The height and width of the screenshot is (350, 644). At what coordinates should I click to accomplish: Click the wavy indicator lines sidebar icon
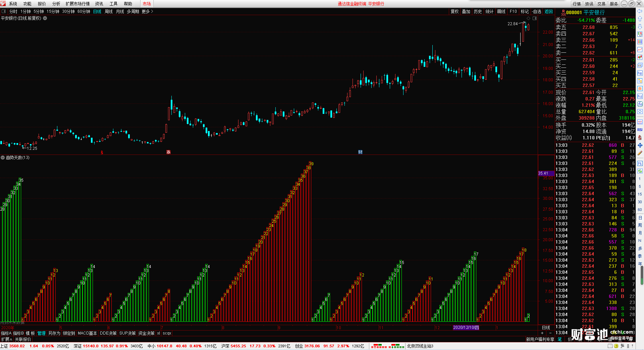[x=640, y=122]
